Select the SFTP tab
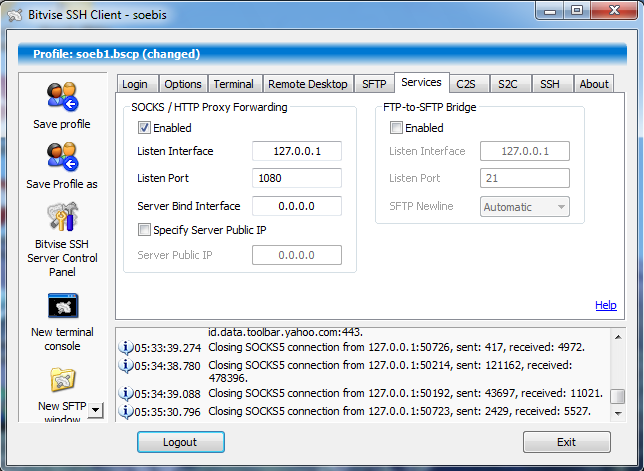The height and width of the screenshot is (471, 644). tap(374, 84)
